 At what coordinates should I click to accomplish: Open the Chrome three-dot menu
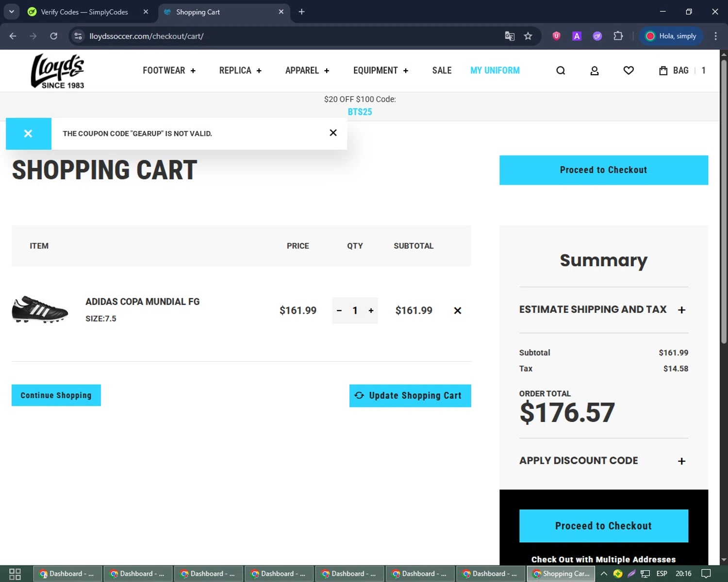pyautogui.click(x=715, y=36)
